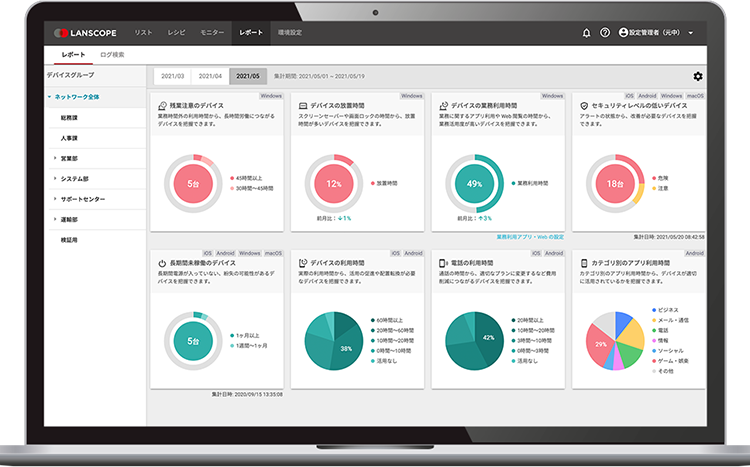Viewport: 750px width, 467px height.
Task: Click the yellow 注意 legend dot
Action: coord(654,189)
